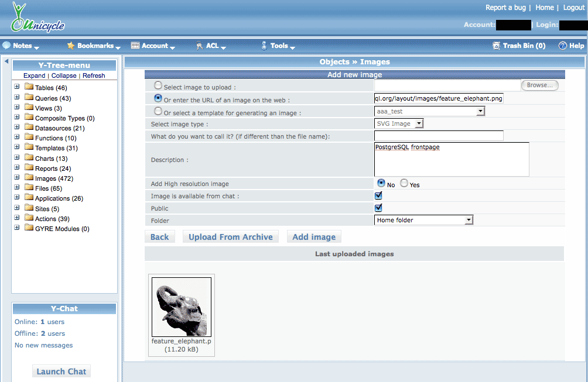
Task: Click the Report a bug link
Action: [x=505, y=8]
